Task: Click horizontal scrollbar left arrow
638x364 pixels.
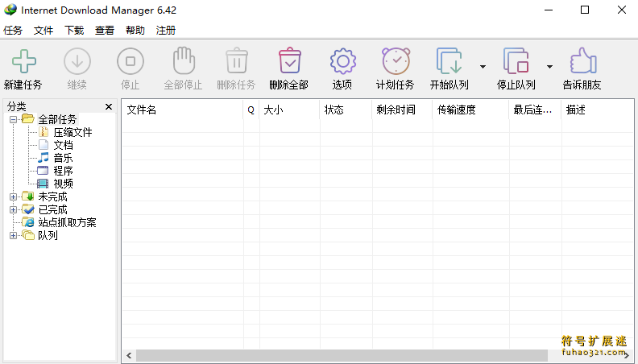Action: pyautogui.click(x=129, y=355)
